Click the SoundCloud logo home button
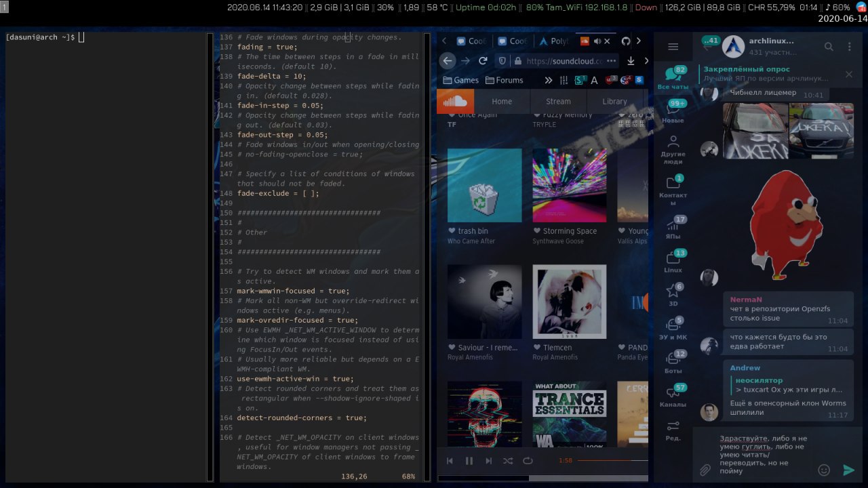This screenshot has width=868, height=488. [x=455, y=101]
